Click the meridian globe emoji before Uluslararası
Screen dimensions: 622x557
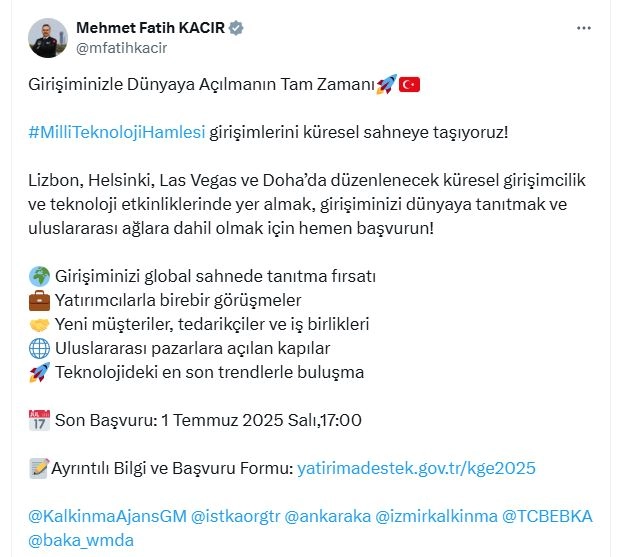[39, 348]
